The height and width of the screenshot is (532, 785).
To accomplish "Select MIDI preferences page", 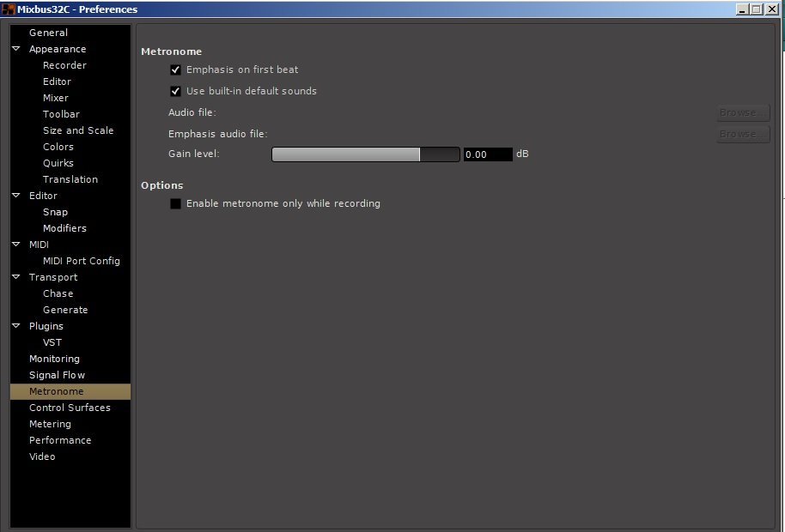I will click(39, 245).
